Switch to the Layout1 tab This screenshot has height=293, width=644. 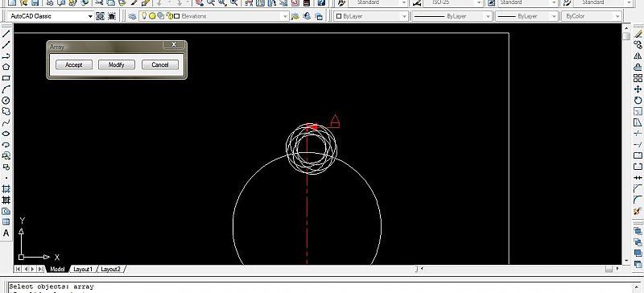83,269
